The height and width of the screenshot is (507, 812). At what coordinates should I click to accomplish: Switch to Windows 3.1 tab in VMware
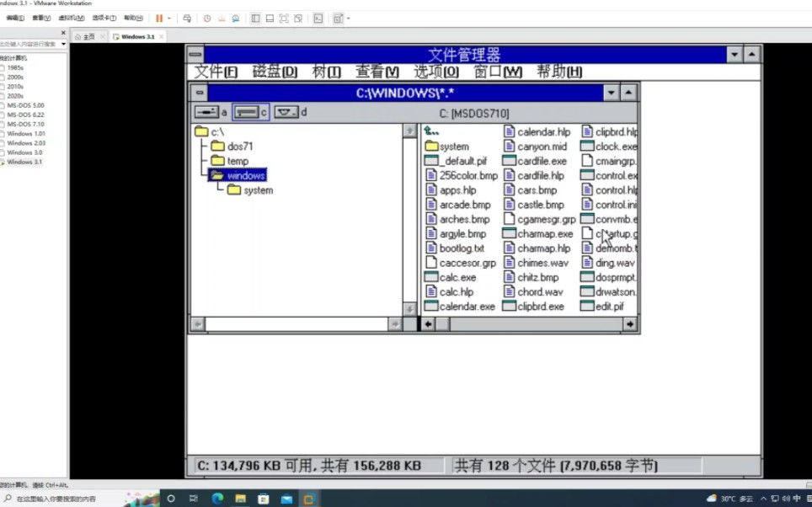coord(138,37)
